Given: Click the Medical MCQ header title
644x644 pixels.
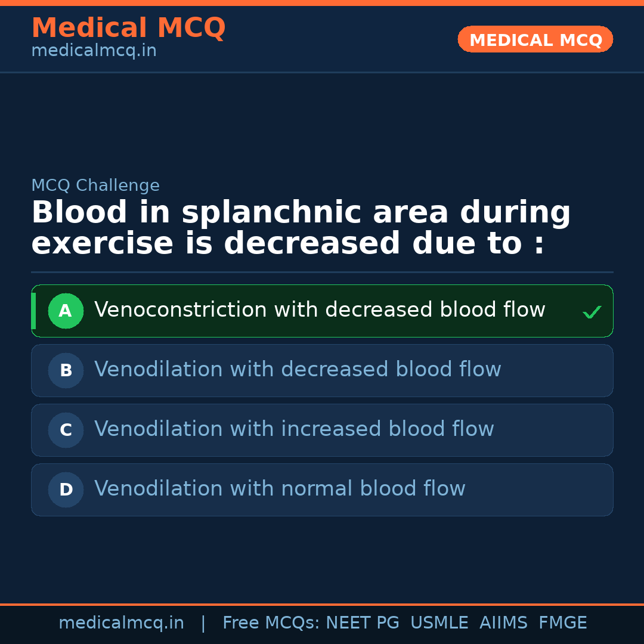Looking at the screenshot, I should point(128,28).
